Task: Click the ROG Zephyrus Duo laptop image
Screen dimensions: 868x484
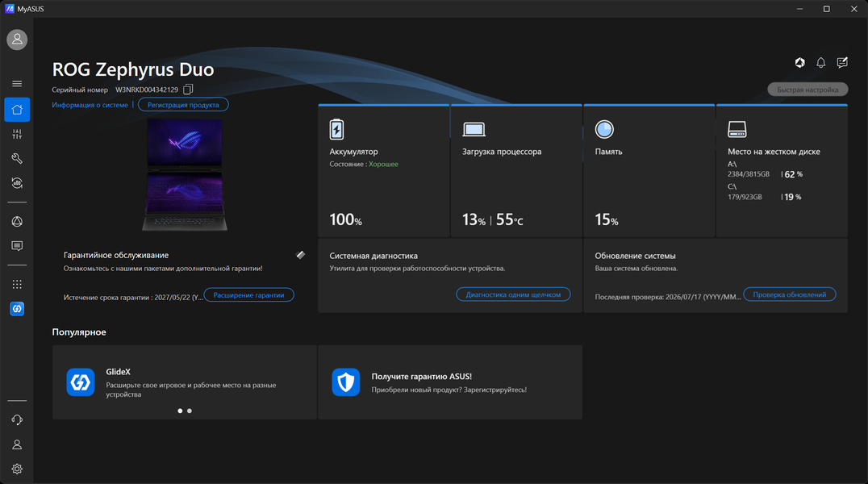Action: coord(185,174)
